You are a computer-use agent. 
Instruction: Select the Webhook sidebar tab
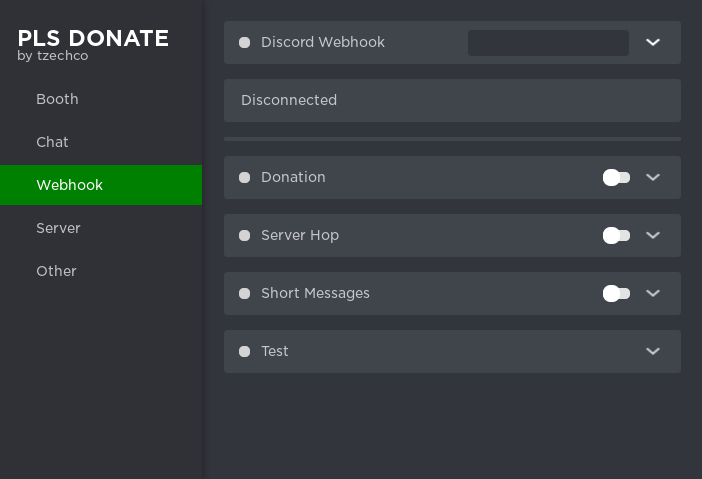point(101,185)
